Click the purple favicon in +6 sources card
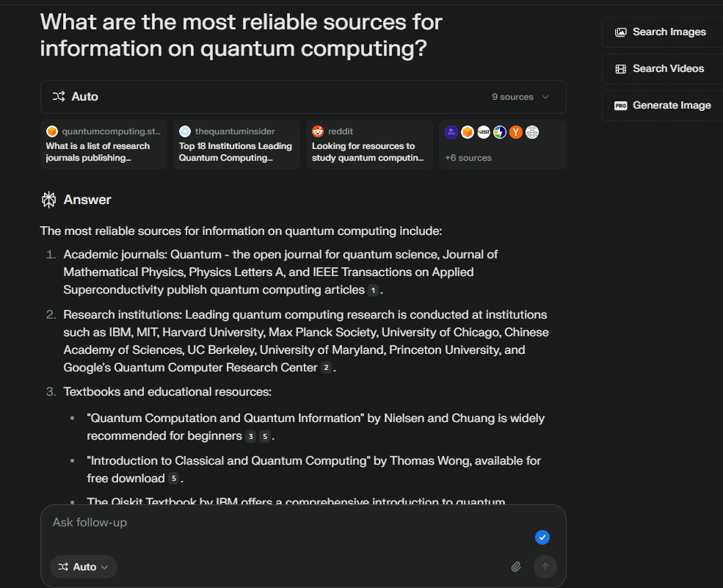 pos(451,132)
